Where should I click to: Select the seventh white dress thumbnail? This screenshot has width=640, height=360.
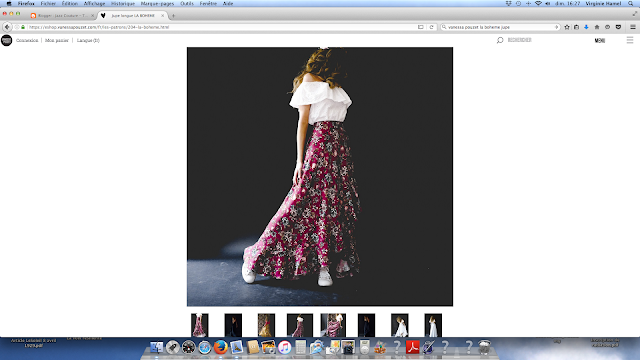[x=400, y=325]
